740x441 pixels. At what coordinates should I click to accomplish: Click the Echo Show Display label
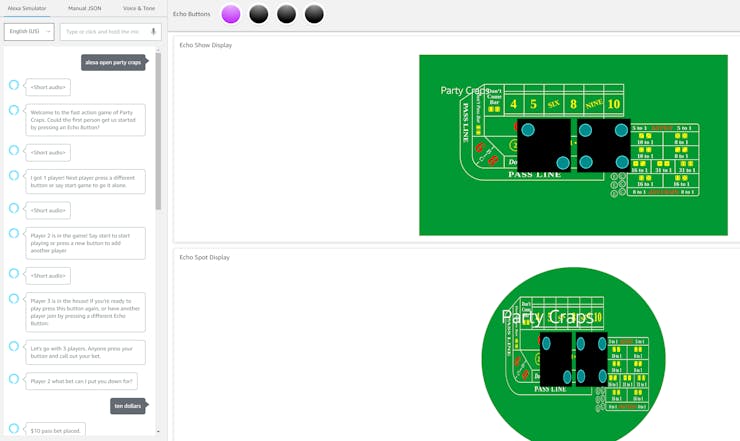pyautogui.click(x=206, y=45)
